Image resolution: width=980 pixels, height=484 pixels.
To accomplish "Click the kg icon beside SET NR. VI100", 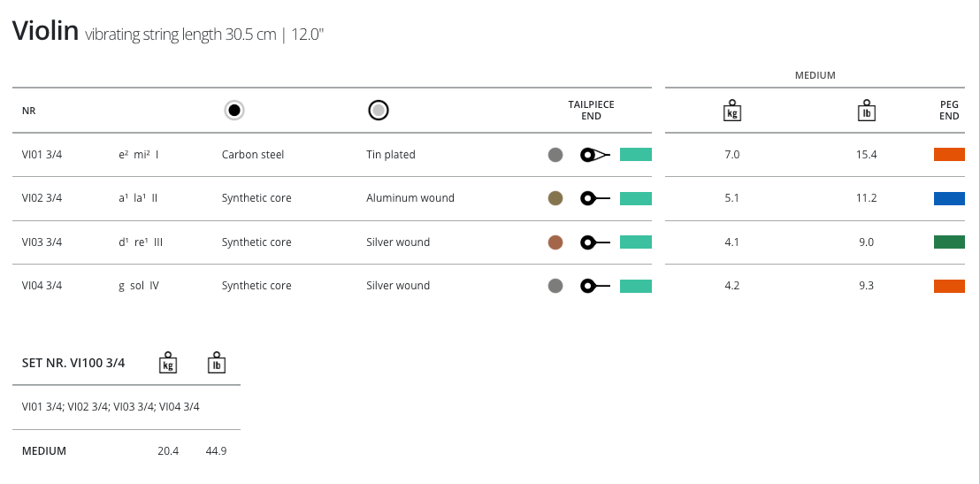I will tap(168, 363).
